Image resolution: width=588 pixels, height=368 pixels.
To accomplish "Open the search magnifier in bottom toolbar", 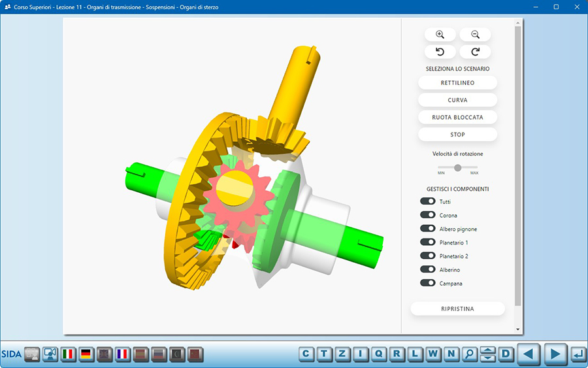I will coord(469,354).
